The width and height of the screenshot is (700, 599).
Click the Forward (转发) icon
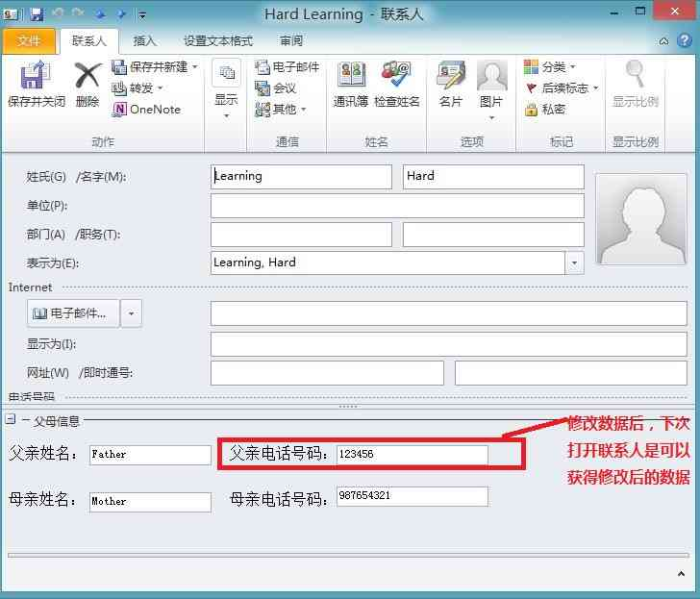[x=119, y=87]
